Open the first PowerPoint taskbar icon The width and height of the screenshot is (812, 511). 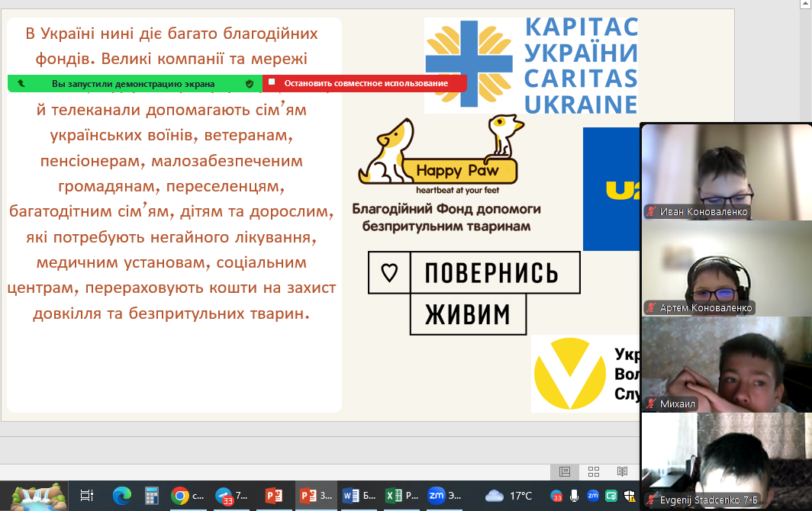point(274,496)
